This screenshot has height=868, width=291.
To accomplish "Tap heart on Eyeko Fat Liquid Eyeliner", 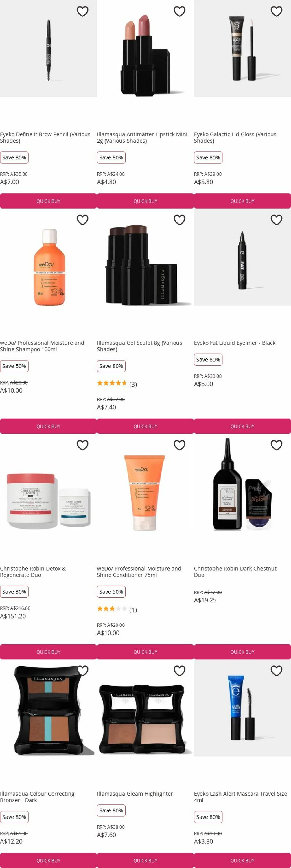I will click(x=277, y=220).
